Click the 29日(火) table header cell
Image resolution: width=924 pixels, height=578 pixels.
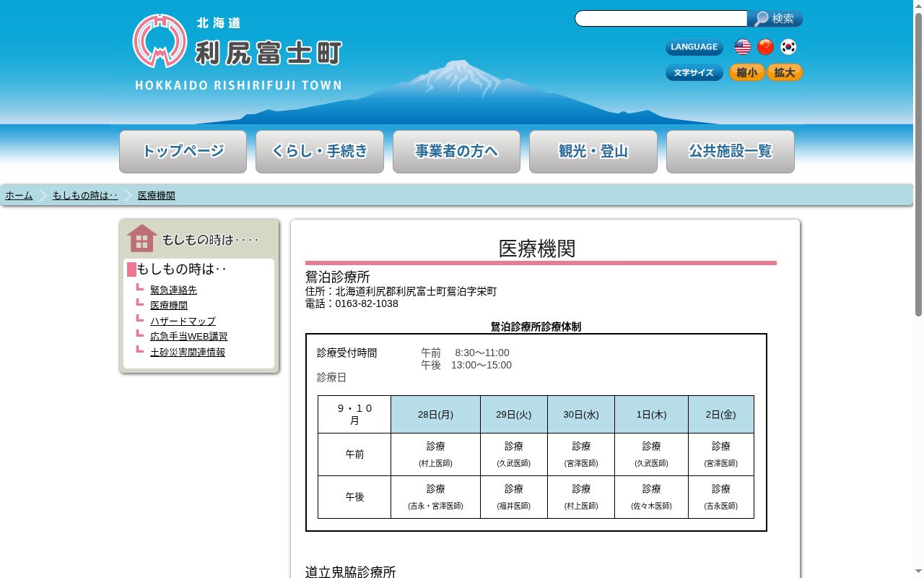(x=514, y=415)
